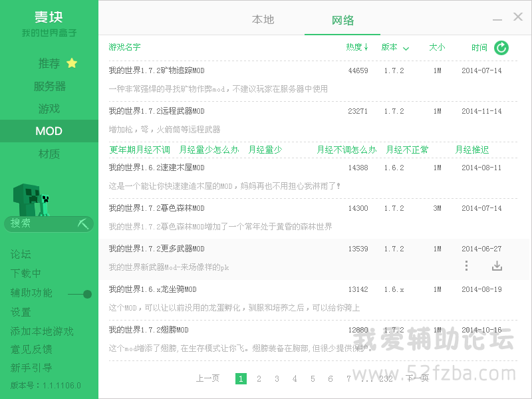
Task: Click 添加本地游戏
Action: pos(42,331)
